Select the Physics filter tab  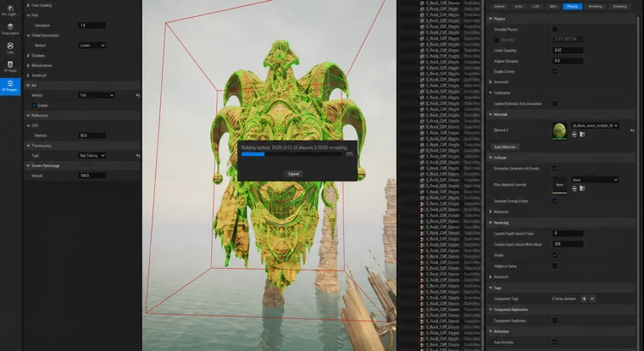[x=572, y=6]
